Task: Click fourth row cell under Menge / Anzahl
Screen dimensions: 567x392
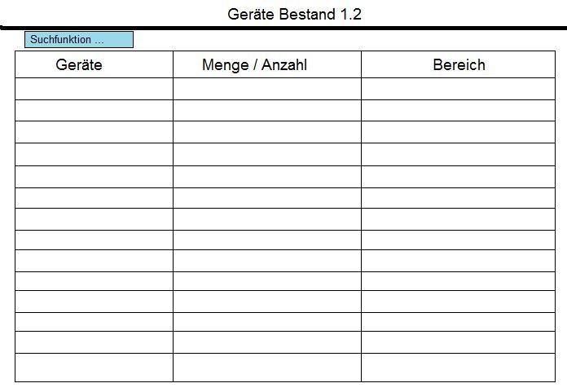Action: point(267,154)
